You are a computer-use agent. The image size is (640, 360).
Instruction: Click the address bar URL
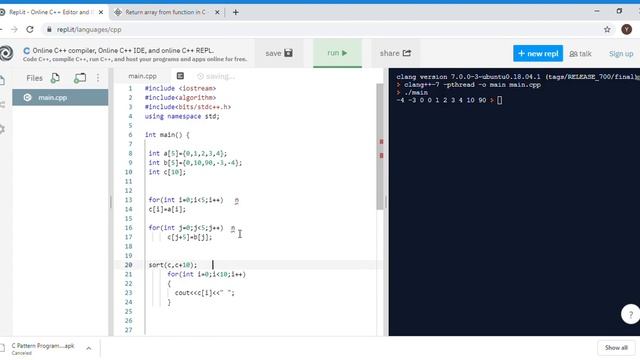click(x=89, y=29)
